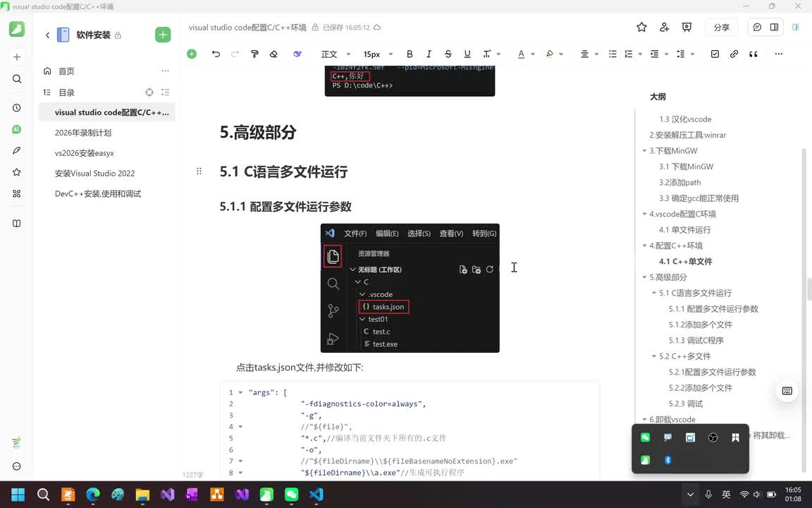This screenshot has height=508, width=812.
Task: Toggle underline formatting
Action: tap(467, 54)
